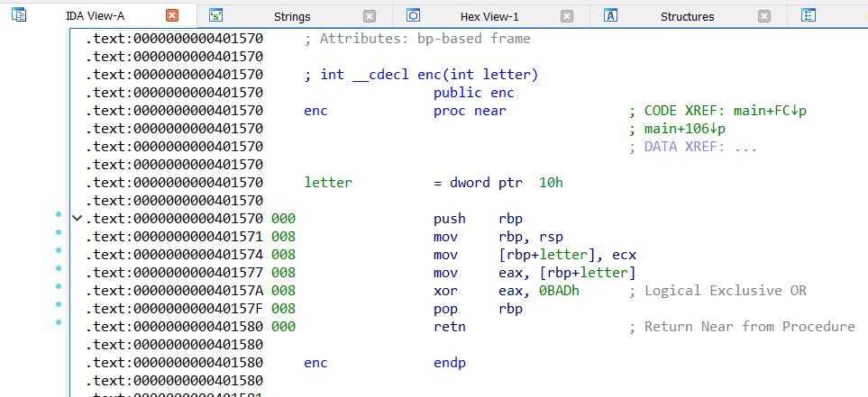Select the 'push rbp' instruction
Viewport: 868px width, 397px height.
[478, 219]
